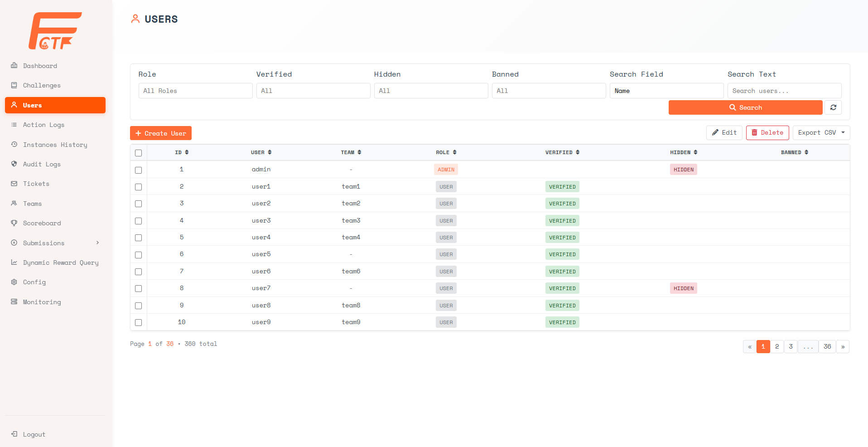Toggle the select-all header checkbox

pos(139,153)
